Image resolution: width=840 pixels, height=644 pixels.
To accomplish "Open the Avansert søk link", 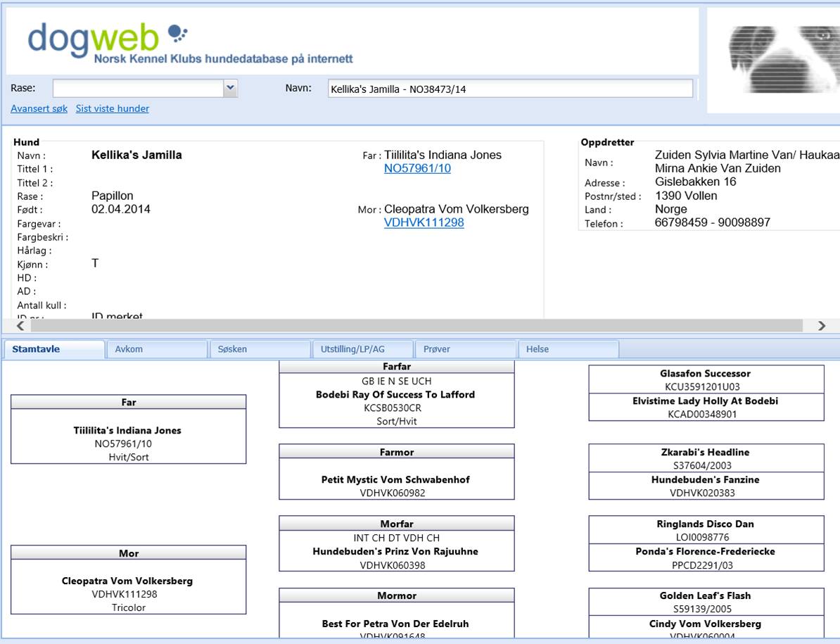I will click(39, 108).
